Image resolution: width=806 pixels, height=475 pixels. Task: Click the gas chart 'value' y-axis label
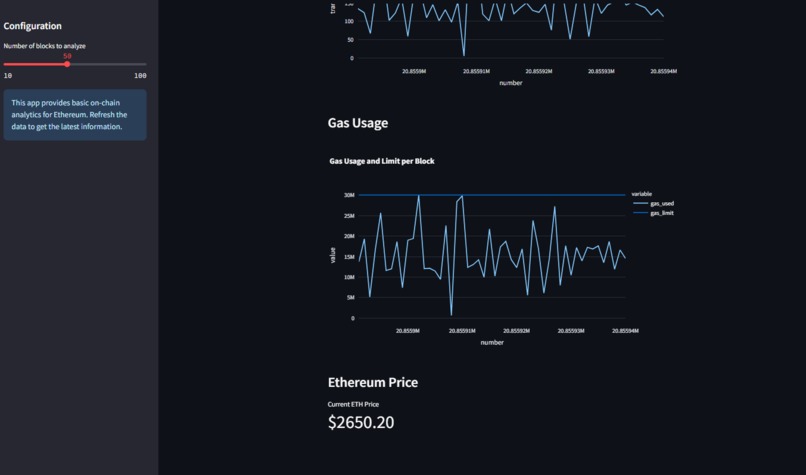coord(333,255)
